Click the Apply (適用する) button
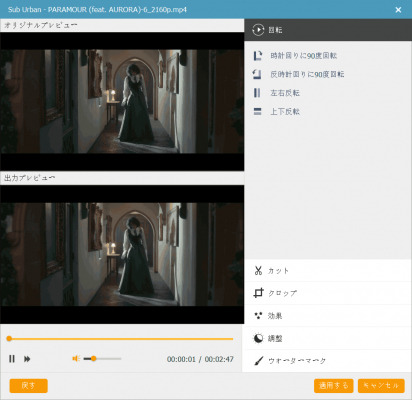Screen dimensions: 412x400 [x=334, y=386]
